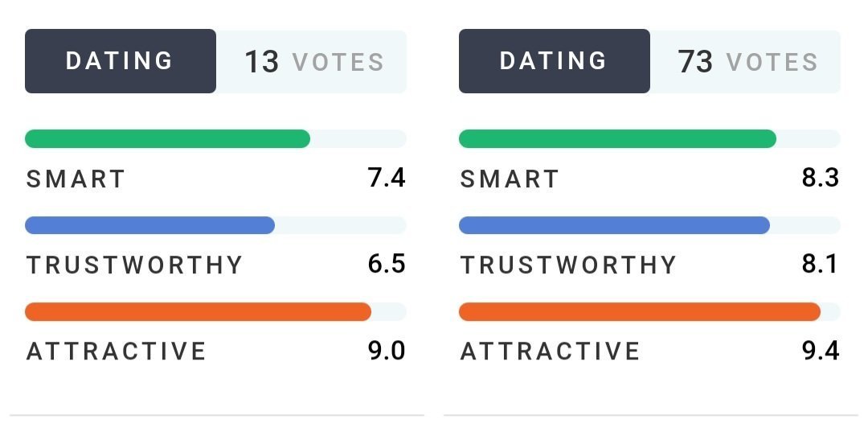Click the 7.4 Smart score value
The height and width of the screenshot is (448, 868).
387,178
